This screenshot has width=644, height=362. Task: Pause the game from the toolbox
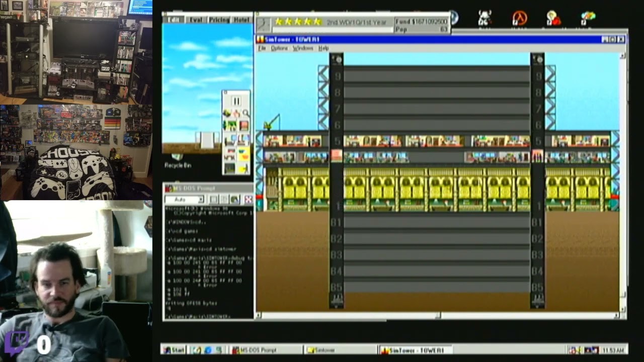pos(236,101)
